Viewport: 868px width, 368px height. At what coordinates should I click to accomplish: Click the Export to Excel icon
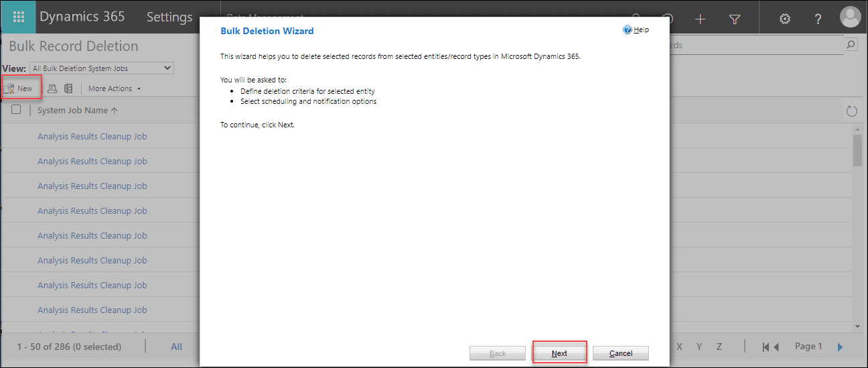coord(68,88)
